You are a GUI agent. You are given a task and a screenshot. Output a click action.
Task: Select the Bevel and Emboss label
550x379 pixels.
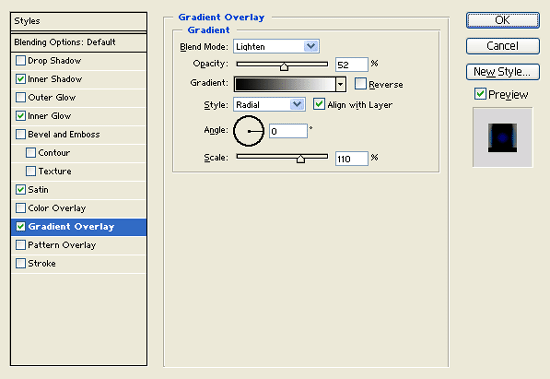[64, 134]
